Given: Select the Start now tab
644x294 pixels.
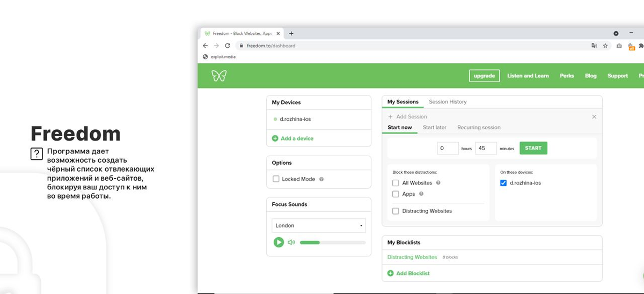Looking at the screenshot, I should point(400,128).
